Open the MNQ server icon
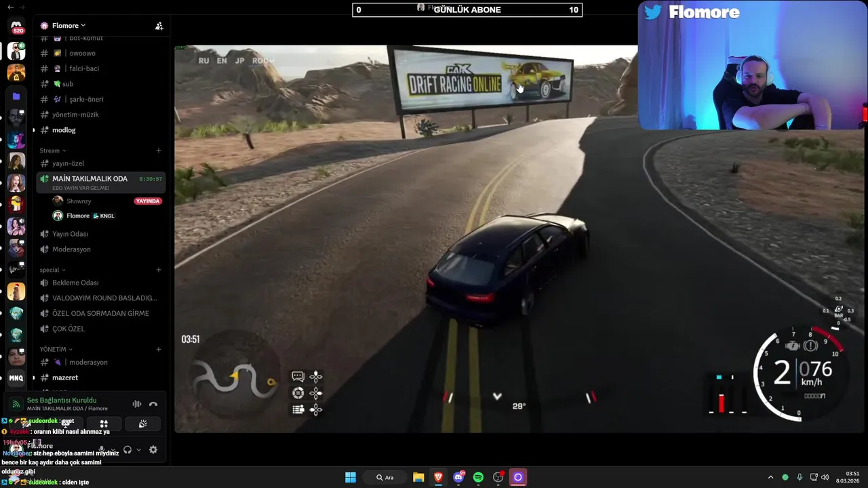The width and height of the screenshot is (868, 488). tap(16, 378)
